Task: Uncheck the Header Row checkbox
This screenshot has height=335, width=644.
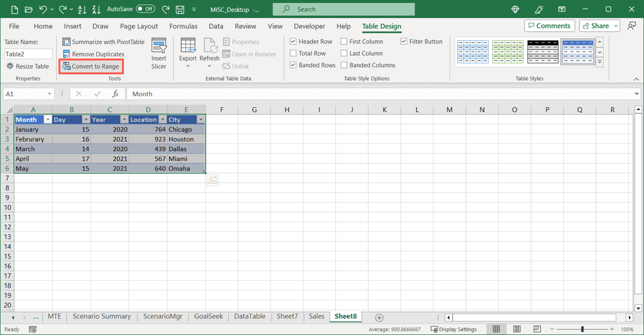Action: [x=293, y=42]
